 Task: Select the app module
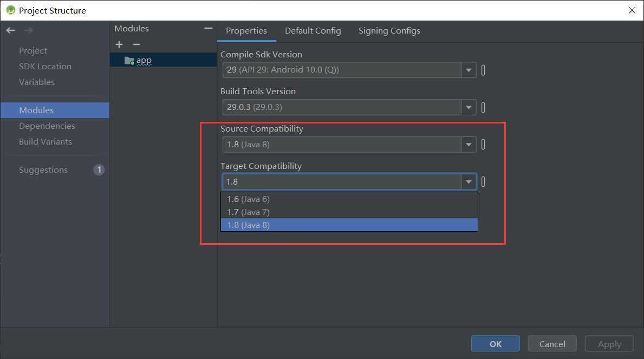pyautogui.click(x=163, y=61)
